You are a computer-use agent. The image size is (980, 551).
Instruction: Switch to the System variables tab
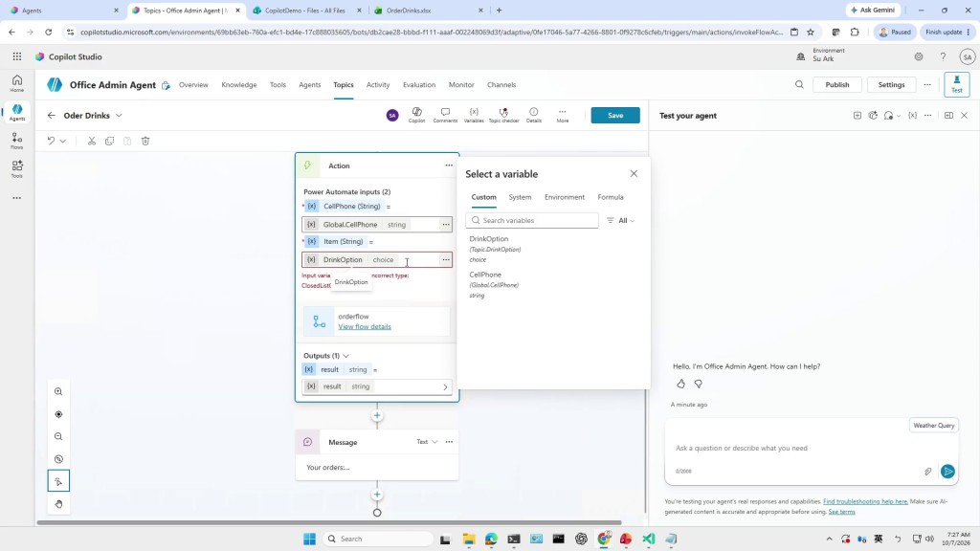(520, 197)
